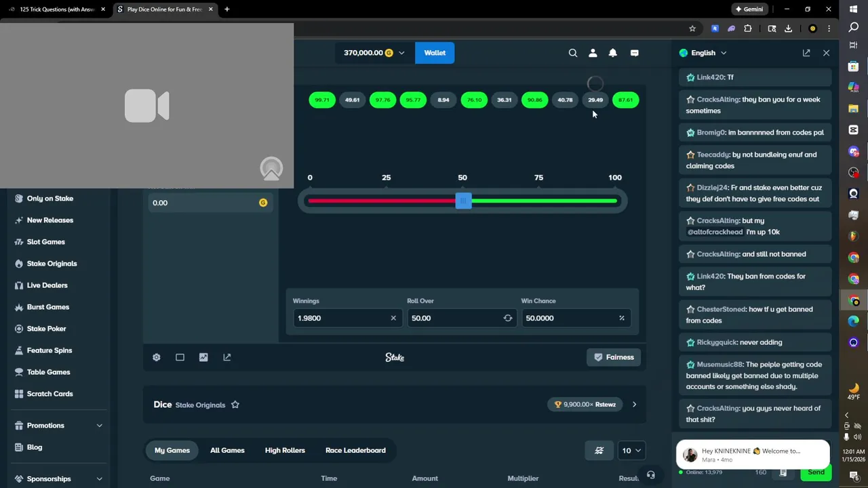Toggle the chat bubble icon in header
The image size is (868, 488).
pos(635,53)
